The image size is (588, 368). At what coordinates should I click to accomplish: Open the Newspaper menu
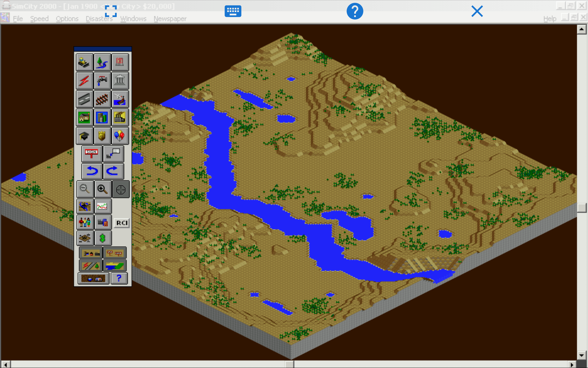170,18
